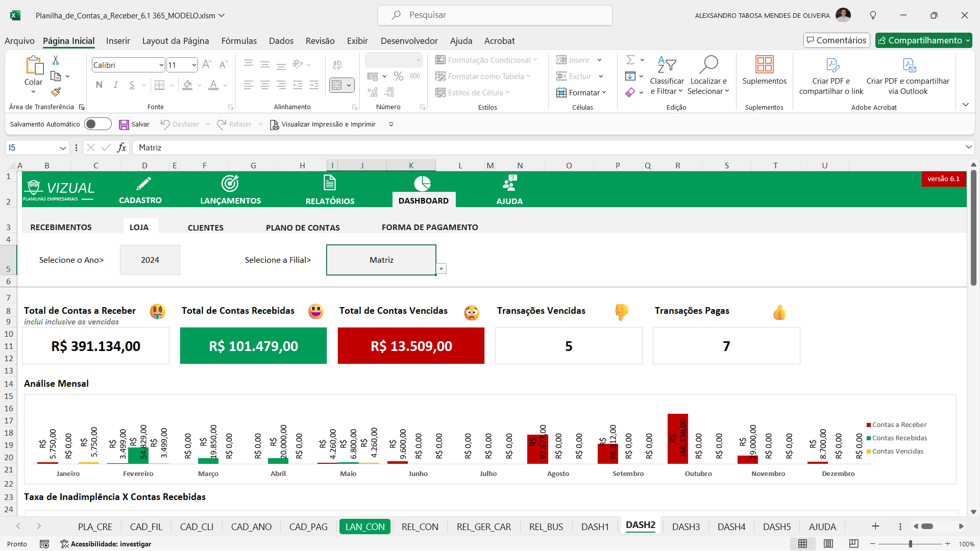Switch to the DASH3 sheet tab

tap(685, 527)
